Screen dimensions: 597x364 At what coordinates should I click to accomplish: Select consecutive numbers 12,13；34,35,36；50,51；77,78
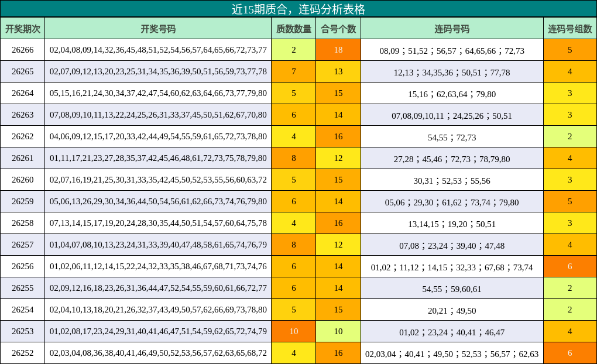click(x=452, y=73)
